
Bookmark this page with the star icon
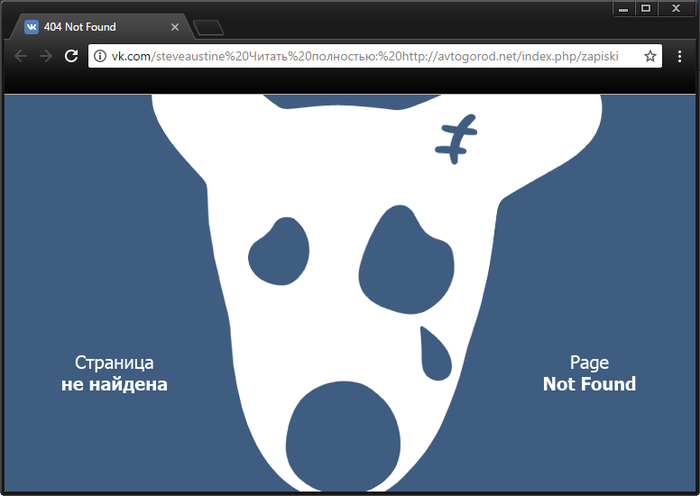[650, 57]
